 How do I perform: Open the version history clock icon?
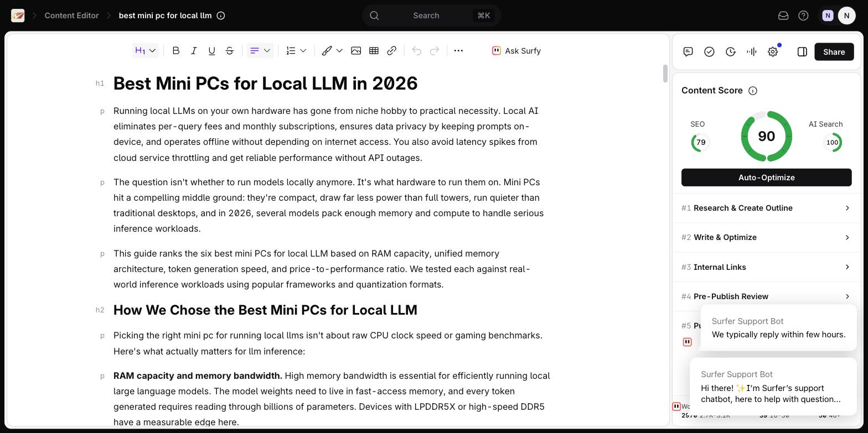731,51
